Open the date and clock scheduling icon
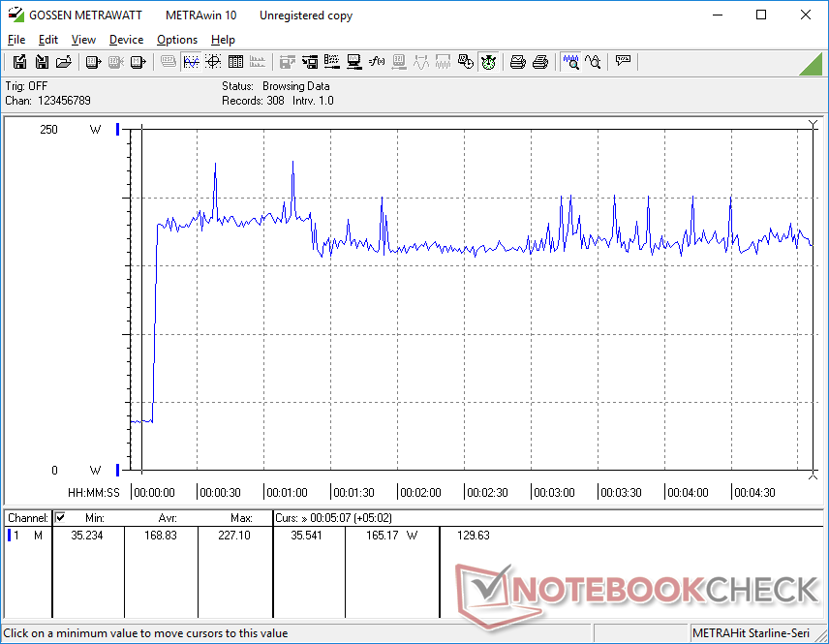The width and height of the screenshot is (829, 644). [x=465, y=62]
